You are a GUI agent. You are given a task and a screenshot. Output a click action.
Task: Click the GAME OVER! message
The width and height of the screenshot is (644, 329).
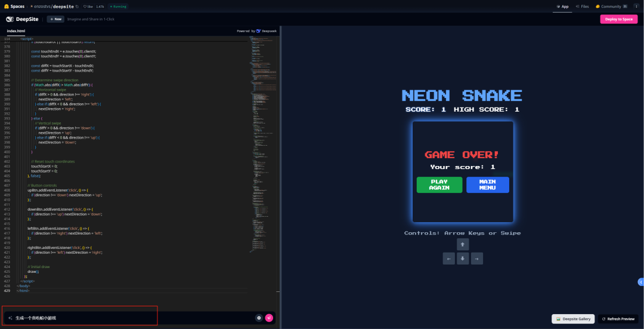462,155
